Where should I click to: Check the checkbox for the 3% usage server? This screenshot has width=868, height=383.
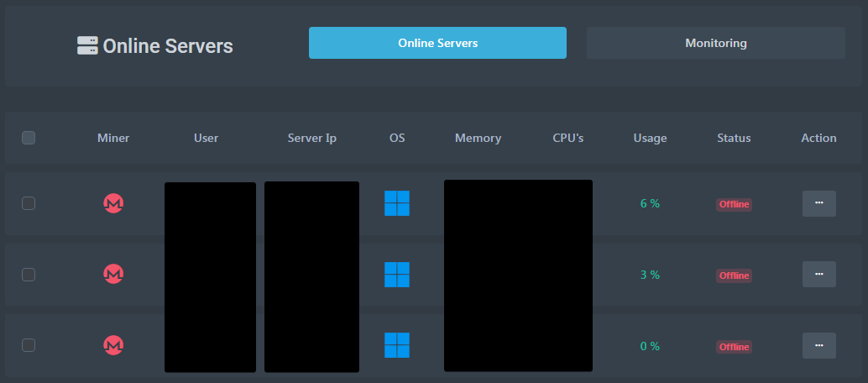coord(29,275)
